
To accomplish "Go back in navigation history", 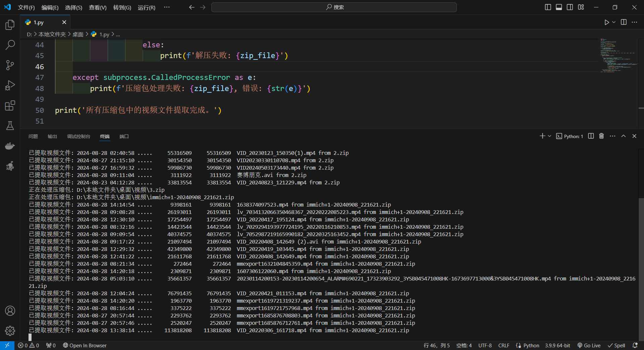I will coord(192,7).
